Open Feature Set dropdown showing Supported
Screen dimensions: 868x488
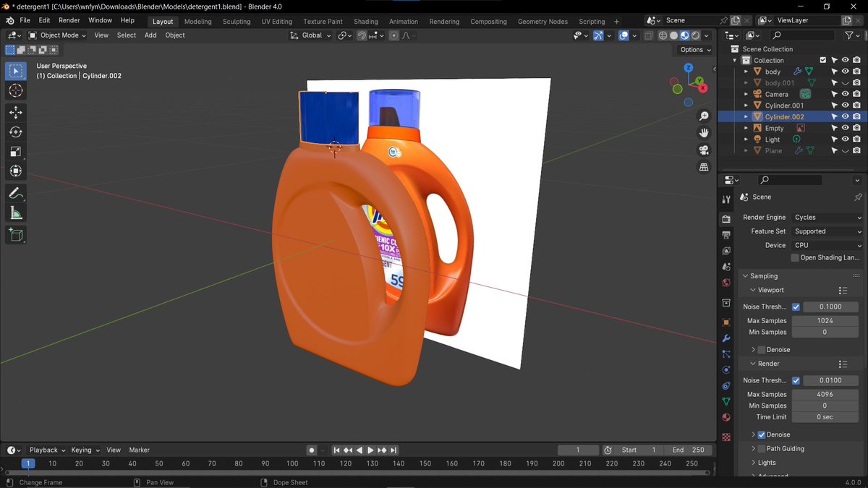[827, 231]
